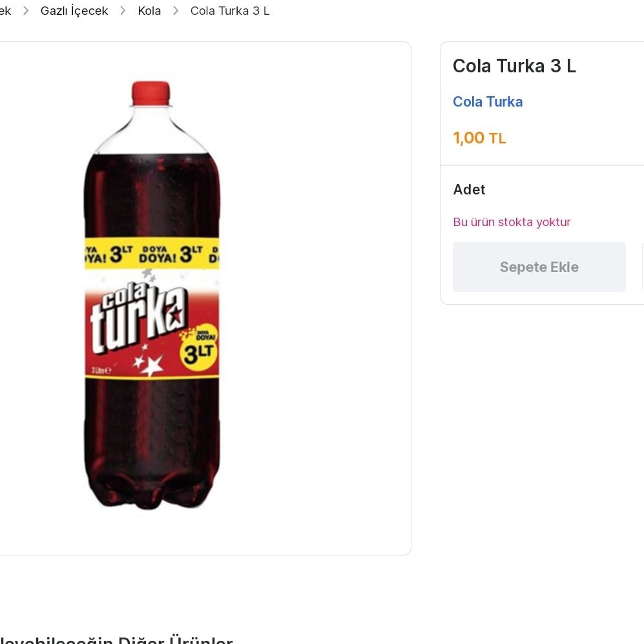Click the Cola Turka 3 L product title
Viewport: 644px width, 644px height.
click(x=514, y=66)
